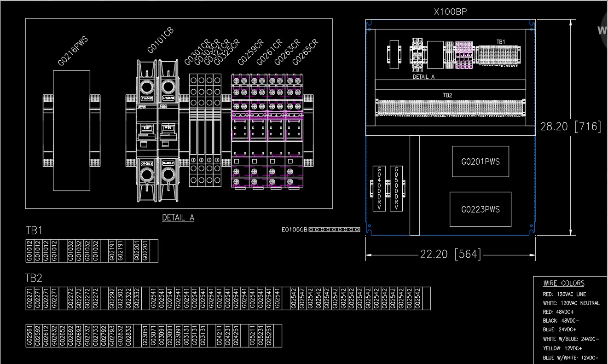Select the 28.20 [716] height dimension

[571, 127]
